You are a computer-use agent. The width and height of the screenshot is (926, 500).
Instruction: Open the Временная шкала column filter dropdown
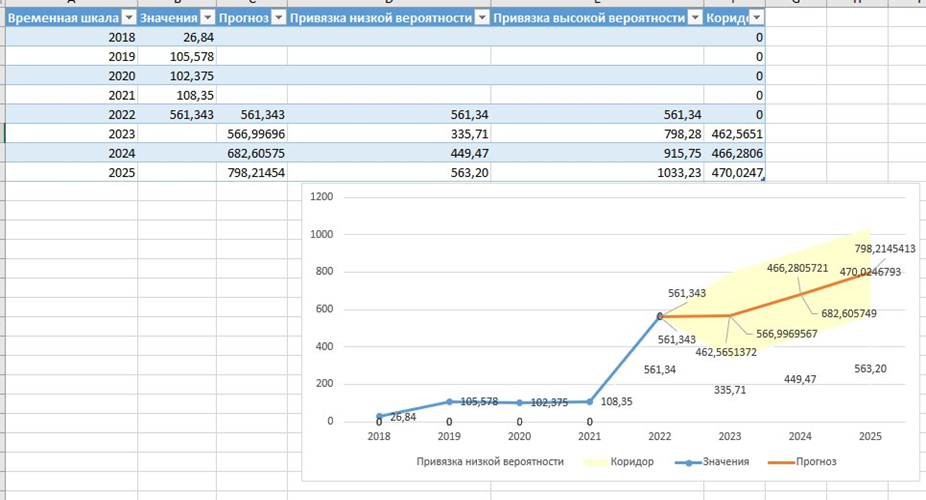(128, 19)
